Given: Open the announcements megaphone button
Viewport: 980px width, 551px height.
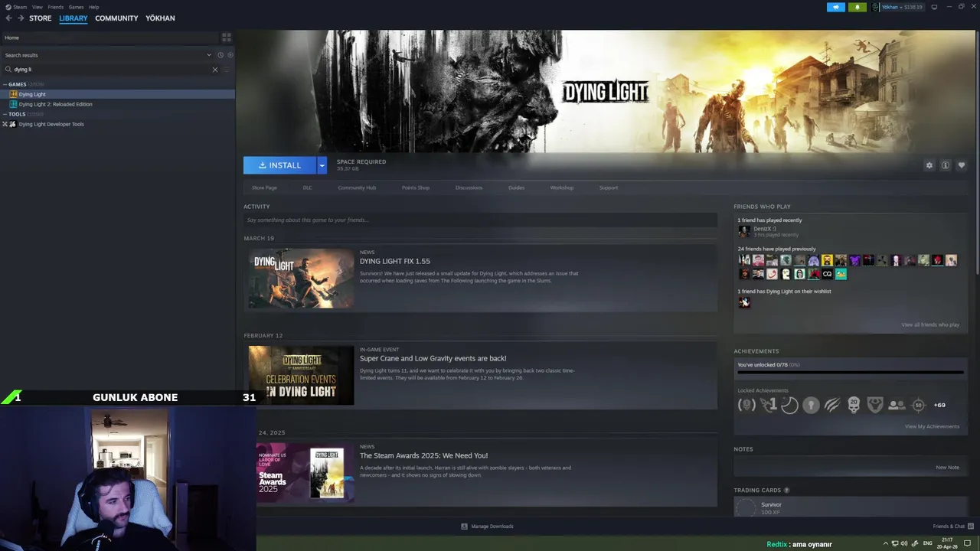Looking at the screenshot, I should 835,7.
